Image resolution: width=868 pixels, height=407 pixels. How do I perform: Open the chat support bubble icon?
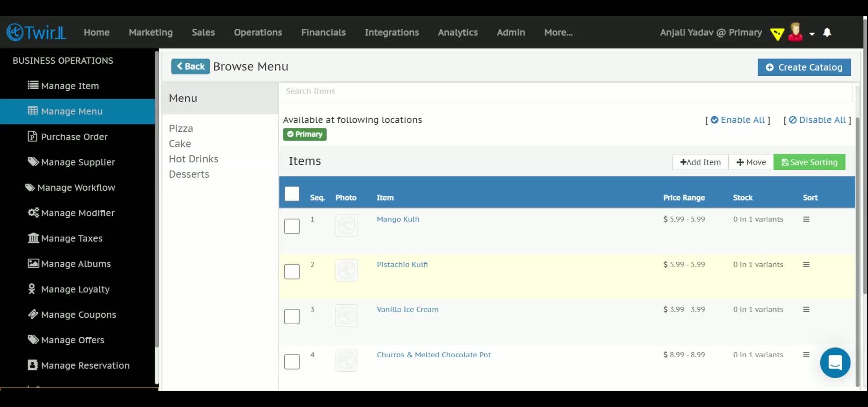pyautogui.click(x=835, y=363)
